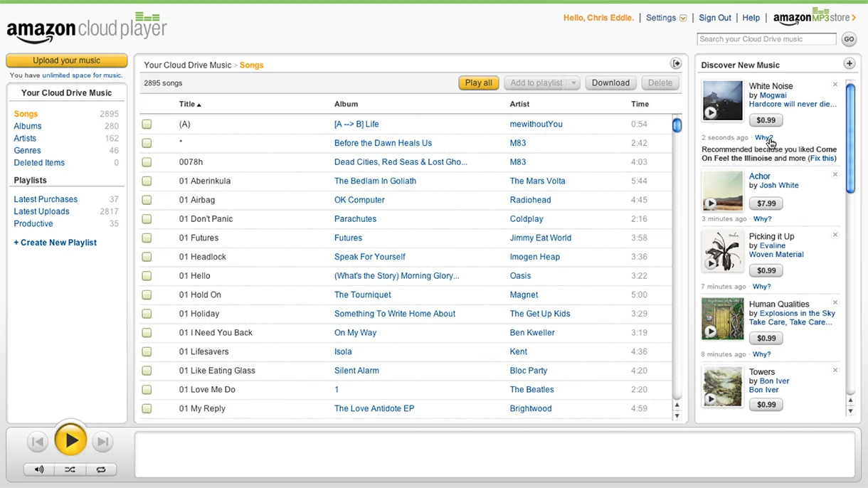Show the Albums view in the sidebar
Screen dimensions: 868x488
point(28,126)
